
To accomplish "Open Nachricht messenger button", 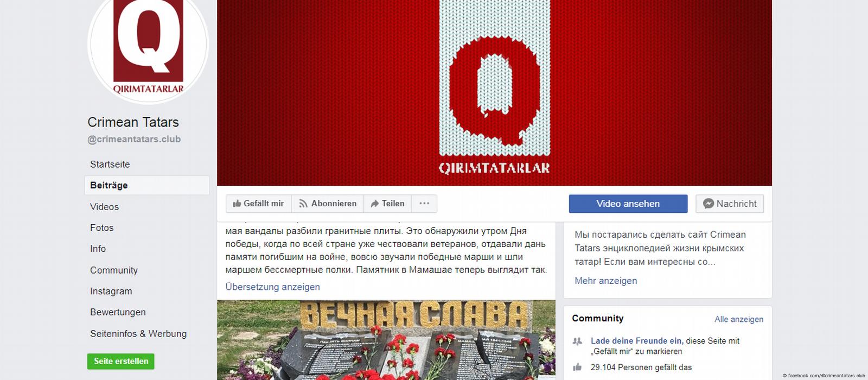I will 730,204.
